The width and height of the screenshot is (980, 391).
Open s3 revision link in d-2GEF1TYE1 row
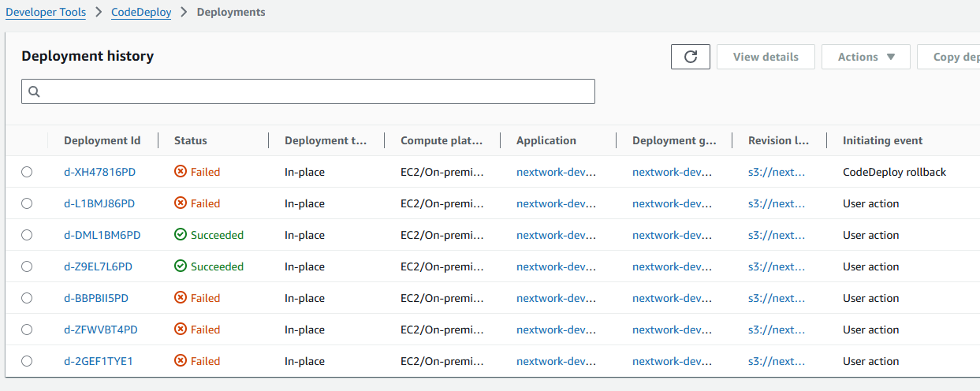tap(777, 361)
